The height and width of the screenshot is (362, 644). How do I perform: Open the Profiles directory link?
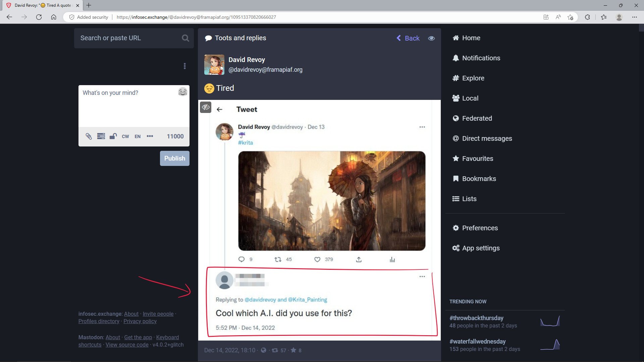pyautogui.click(x=99, y=321)
